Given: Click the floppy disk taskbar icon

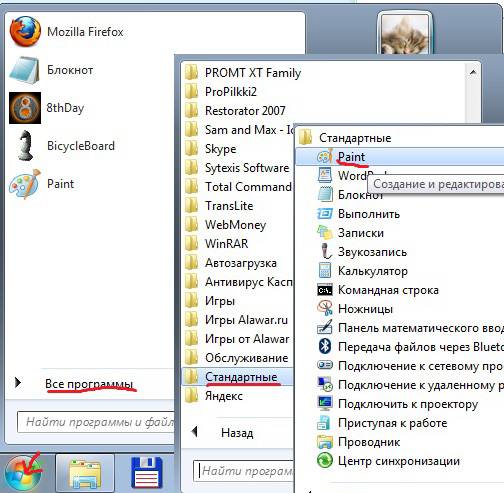Looking at the screenshot, I should click(147, 473).
